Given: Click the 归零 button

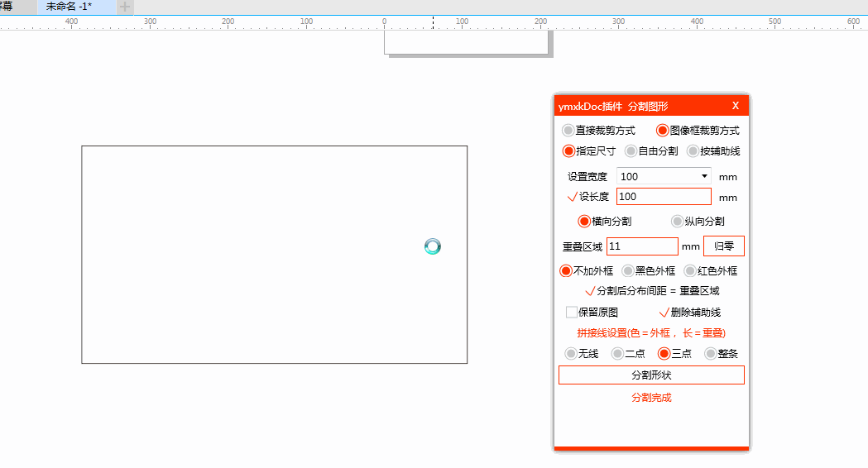Looking at the screenshot, I should (x=723, y=246).
